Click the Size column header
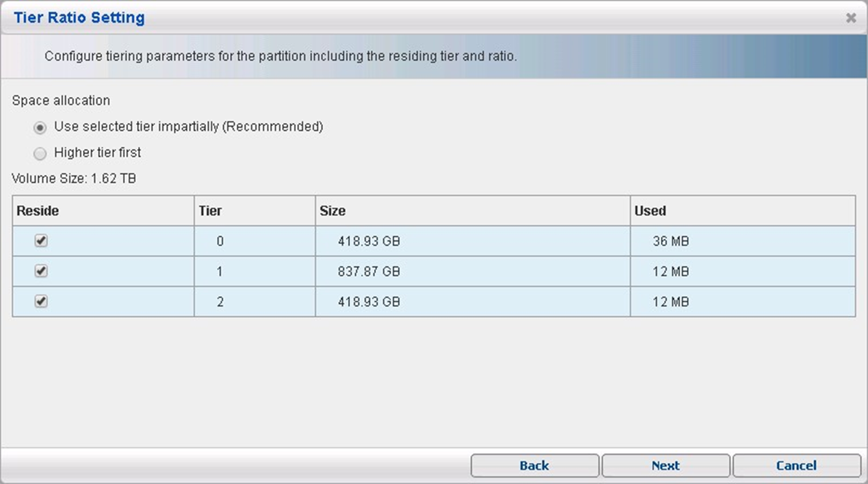 pyautogui.click(x=333, y=211)
